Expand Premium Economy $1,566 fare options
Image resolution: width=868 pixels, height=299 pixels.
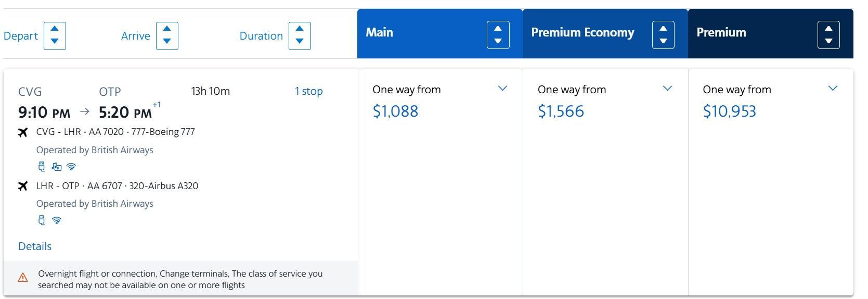click(x=667, y=89)
